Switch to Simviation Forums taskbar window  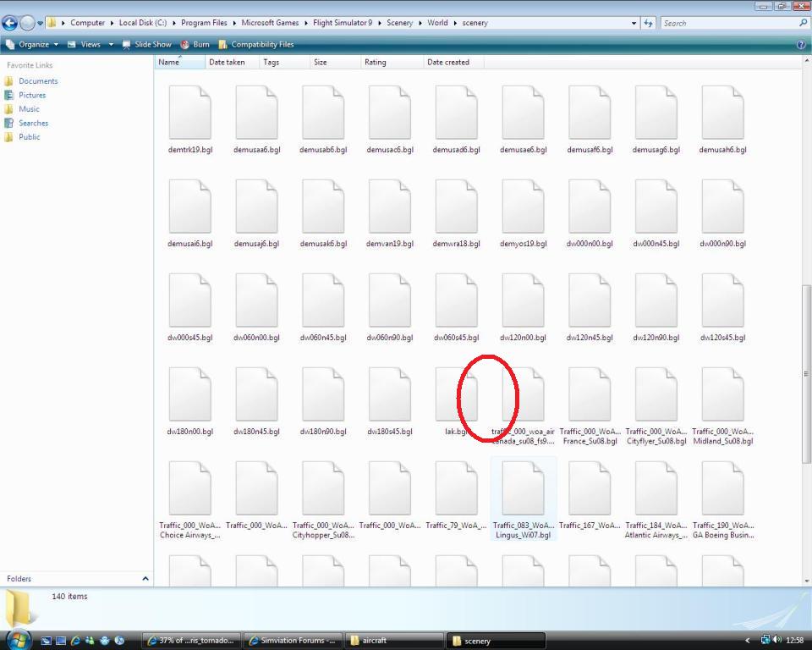click(294, 641)
